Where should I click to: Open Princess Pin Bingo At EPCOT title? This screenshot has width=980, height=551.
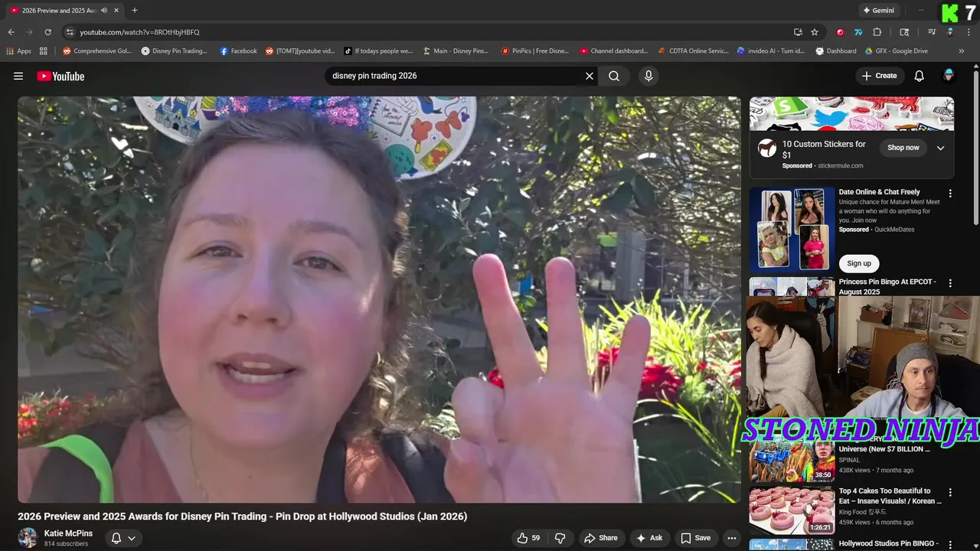pyautogui.click(x=887, y=286)
